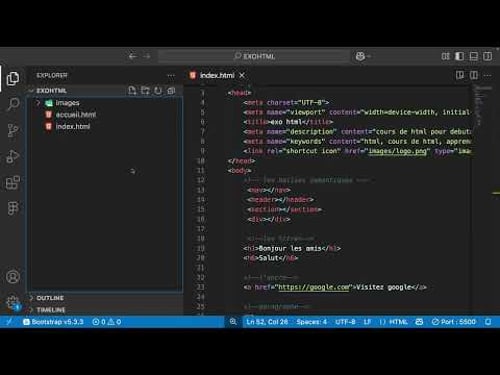Open the Source Control view
The image size is (500, 375).
(x=13, y=130)
